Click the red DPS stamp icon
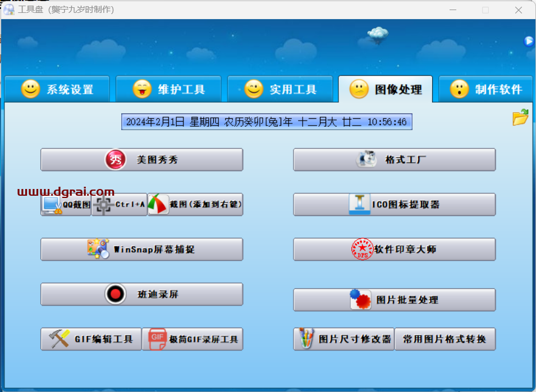Image resolution: width=536 pixels, height=392 pixels. point(363,249)
